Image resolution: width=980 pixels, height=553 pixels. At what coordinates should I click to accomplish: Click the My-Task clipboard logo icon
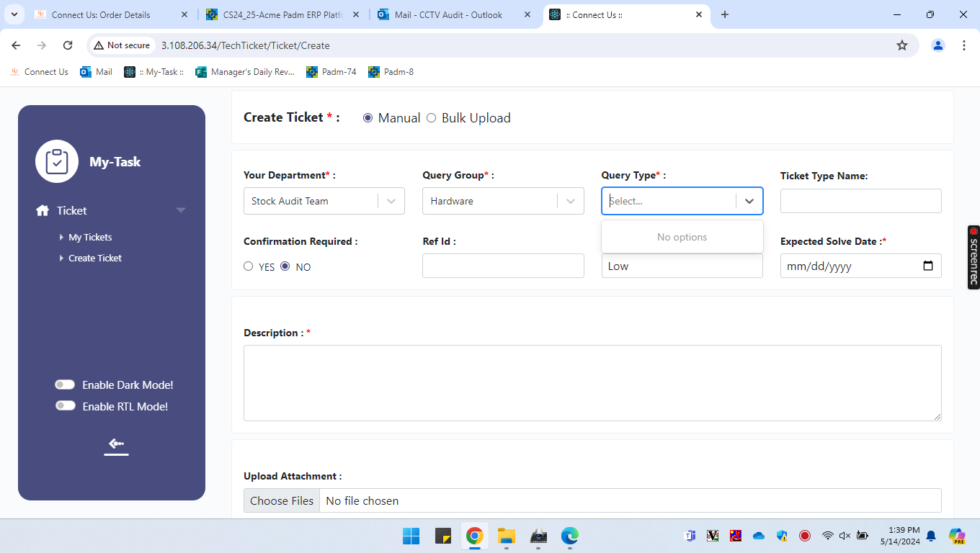point(57,161)
